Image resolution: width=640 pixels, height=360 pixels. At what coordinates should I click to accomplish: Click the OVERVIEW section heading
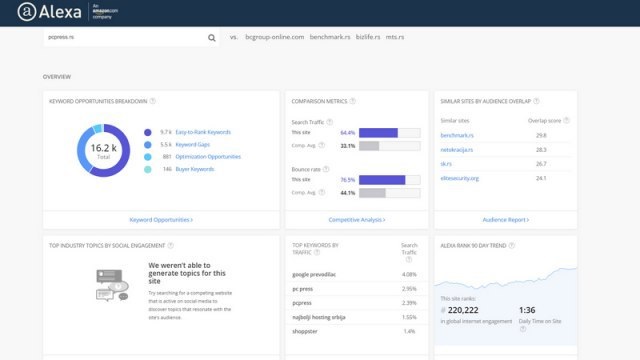[x=57, y=77]
